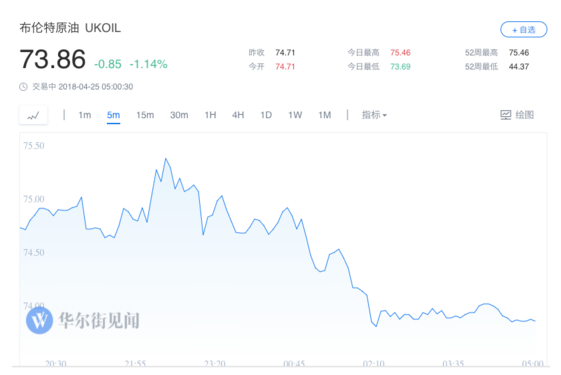Click the 布伦特原油 UKOIL title

tap(70, 28)
